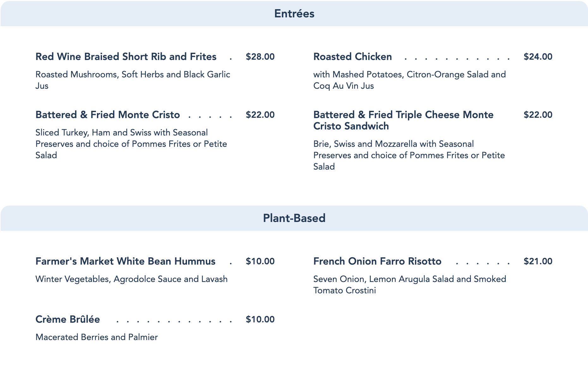Click the Plant-Based section header
Viewport: 588px width, 365px height.
pos(294,218)
